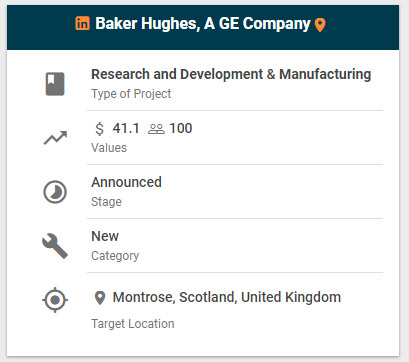Click the Values label
This screenshot has height=362, width=409.
109,148
